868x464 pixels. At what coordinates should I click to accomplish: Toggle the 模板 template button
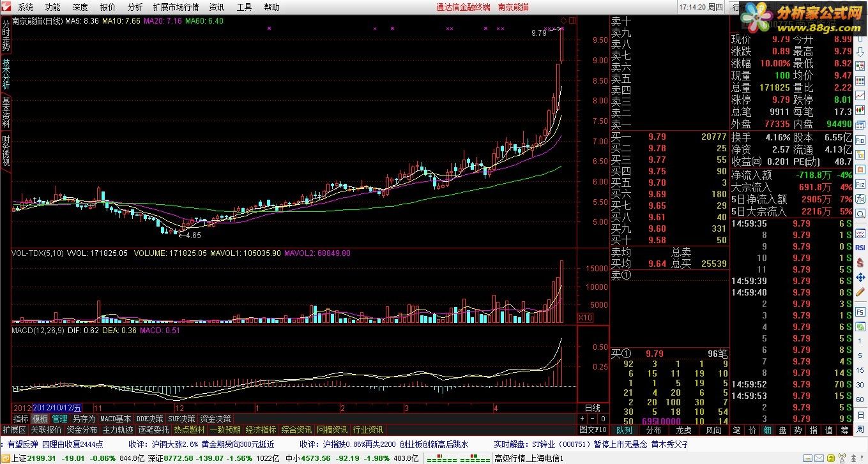(40, 419)
